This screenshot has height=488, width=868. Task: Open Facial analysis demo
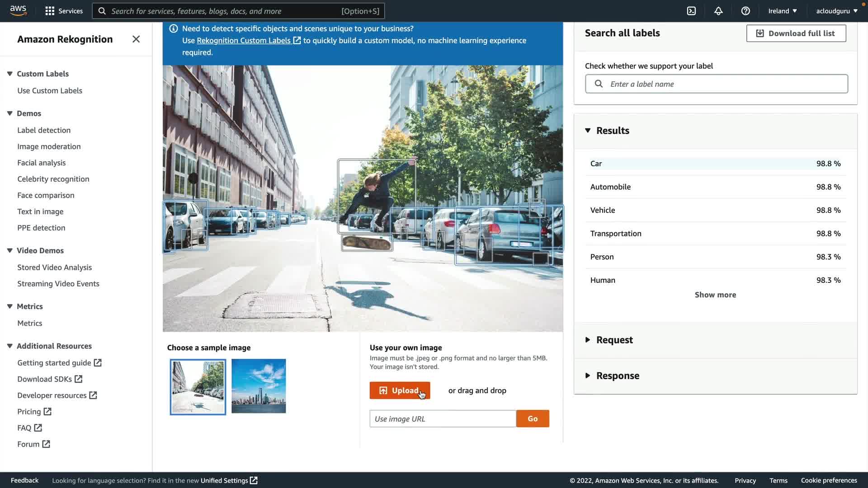(42, 163)
